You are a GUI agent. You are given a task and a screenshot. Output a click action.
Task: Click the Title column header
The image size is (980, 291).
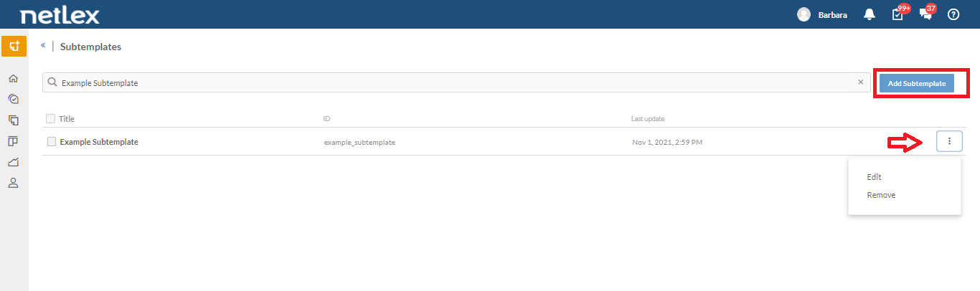point(67,119)
